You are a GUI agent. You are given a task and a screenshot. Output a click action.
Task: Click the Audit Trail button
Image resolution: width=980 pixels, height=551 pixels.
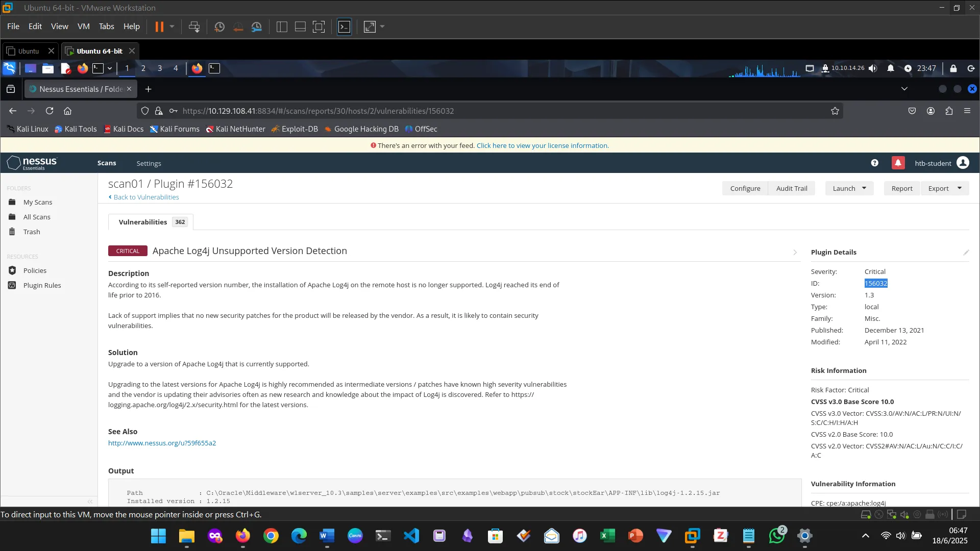click(x=792, y=188)
